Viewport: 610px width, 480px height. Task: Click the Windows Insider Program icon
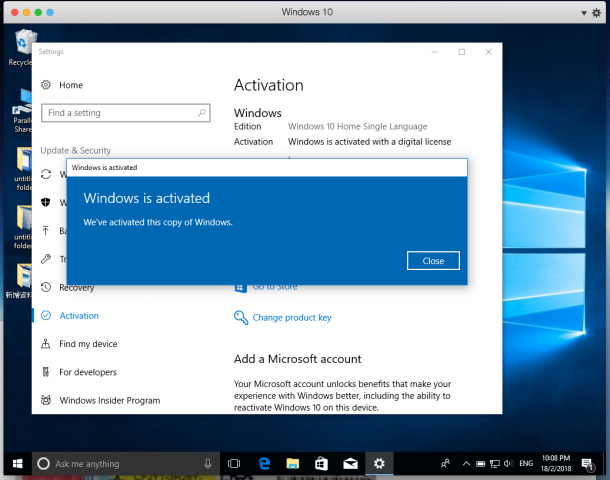coord(46,400)
